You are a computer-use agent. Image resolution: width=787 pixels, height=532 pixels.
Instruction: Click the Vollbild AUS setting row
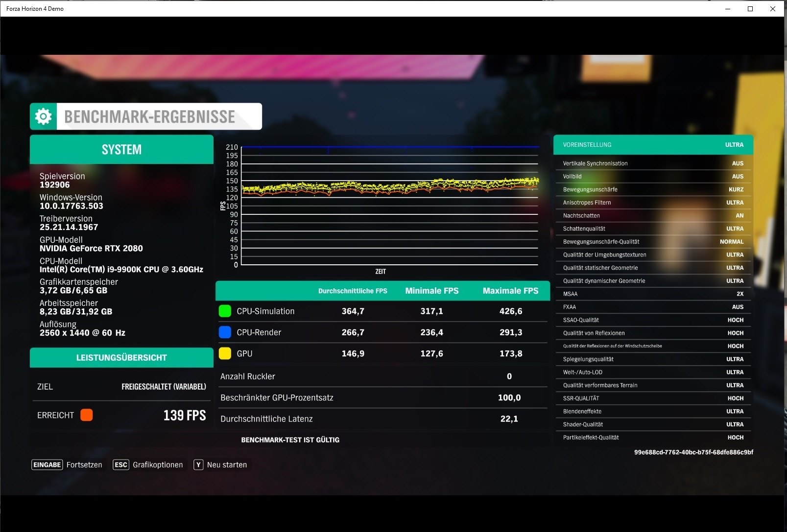[653, 176]
